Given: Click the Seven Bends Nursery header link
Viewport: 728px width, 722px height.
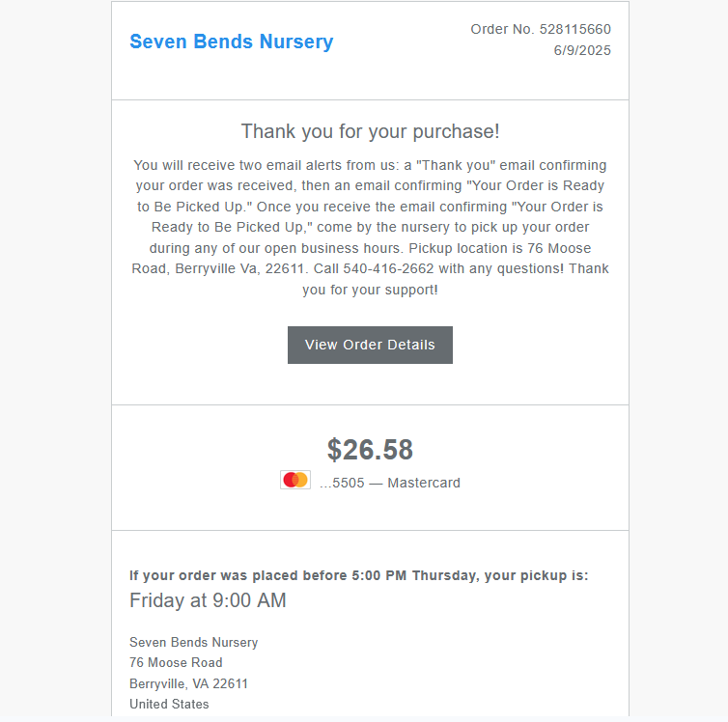Looking at the screenshot, I should pyautogui.click(x=231, y=42).
